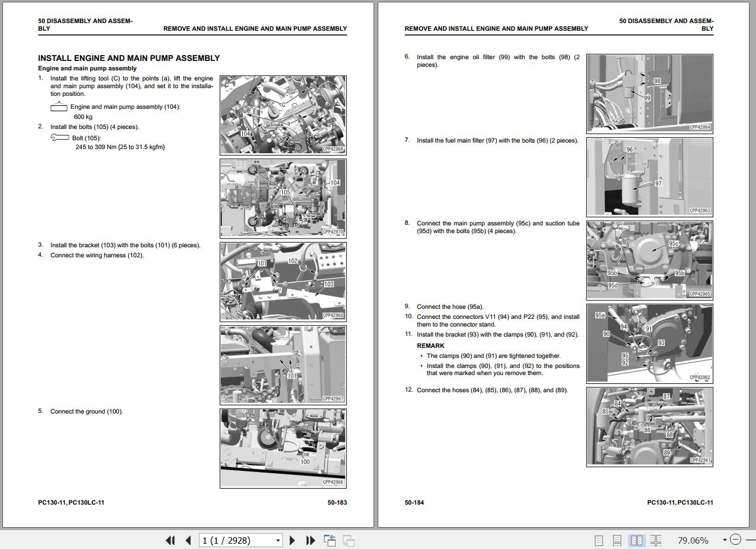Go to the previous page

[x=188, y=540]
